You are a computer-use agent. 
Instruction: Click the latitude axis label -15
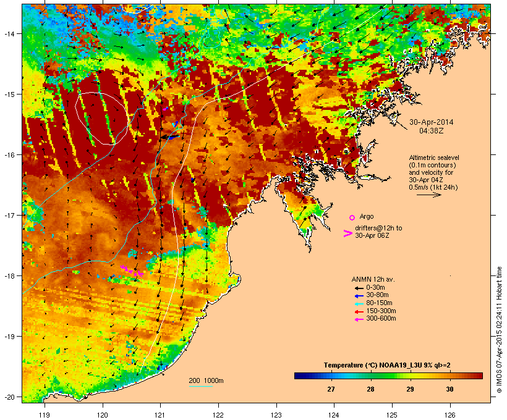(x=9, y=94)
